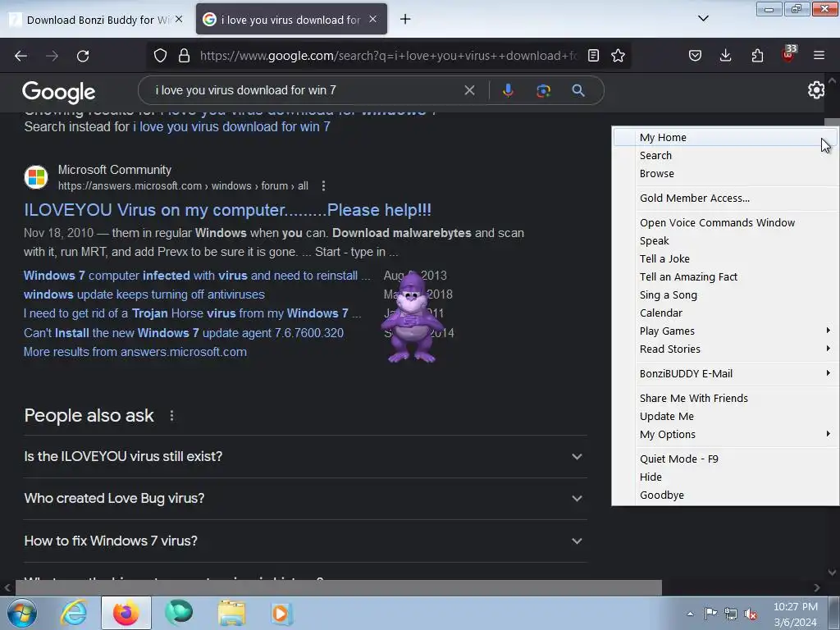Screen dimensions: 840x630
Task: Select Tell a Joke menu entry
Action: point(725,258)
